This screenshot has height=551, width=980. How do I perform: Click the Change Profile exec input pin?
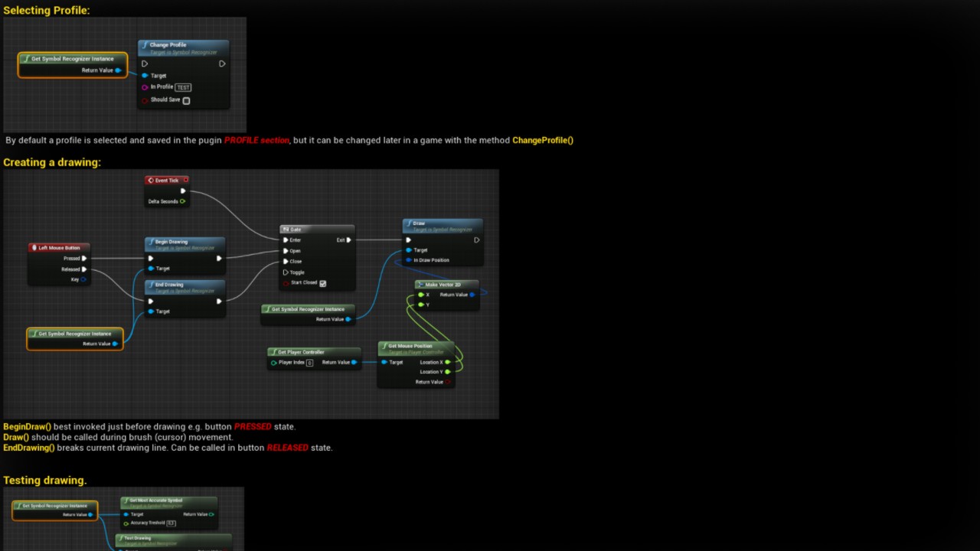pyautogui.click(x=145, y=64)
